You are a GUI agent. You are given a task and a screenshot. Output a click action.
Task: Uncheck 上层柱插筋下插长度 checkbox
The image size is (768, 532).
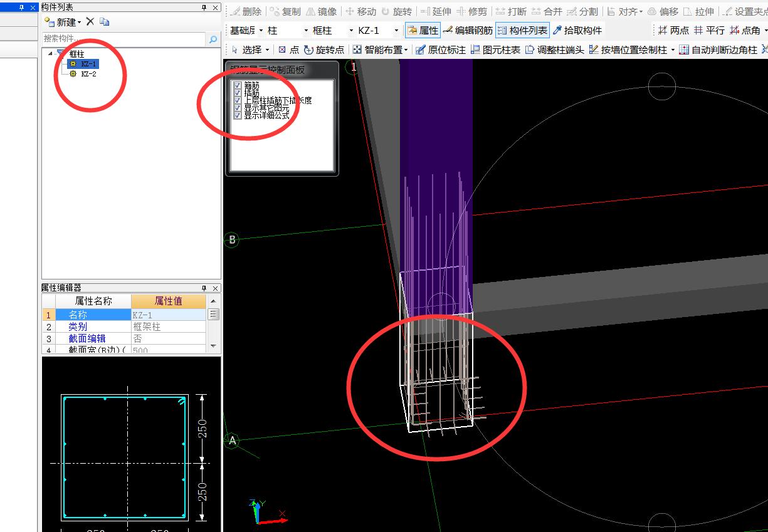238,100
